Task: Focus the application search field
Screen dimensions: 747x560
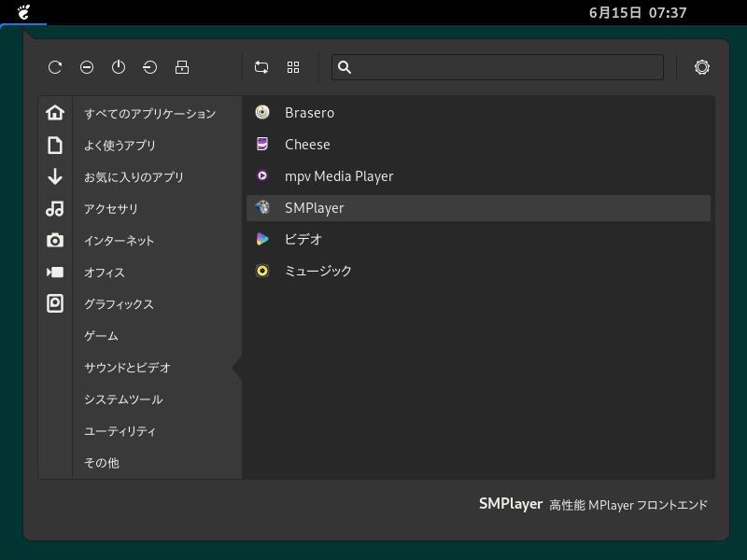Action: pos(498,67)
